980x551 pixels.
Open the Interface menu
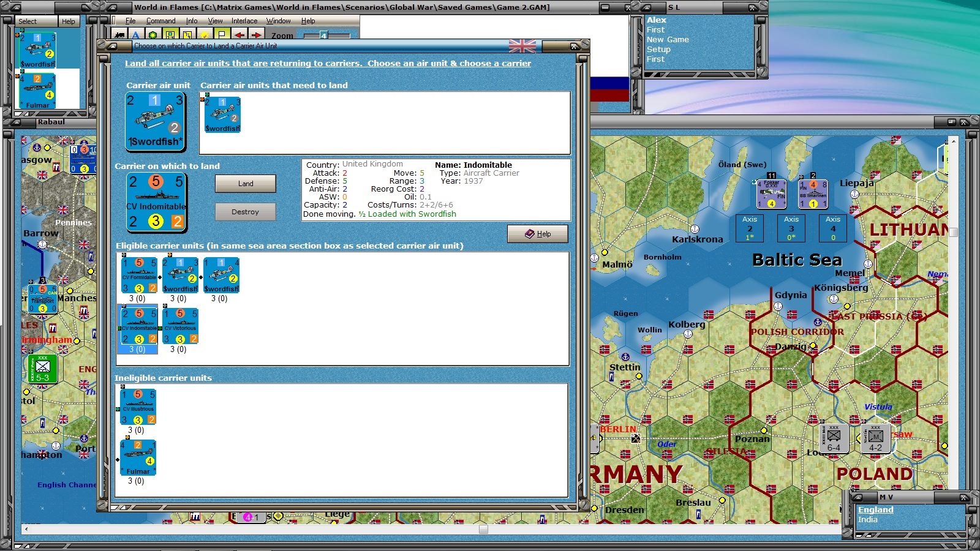244,20
